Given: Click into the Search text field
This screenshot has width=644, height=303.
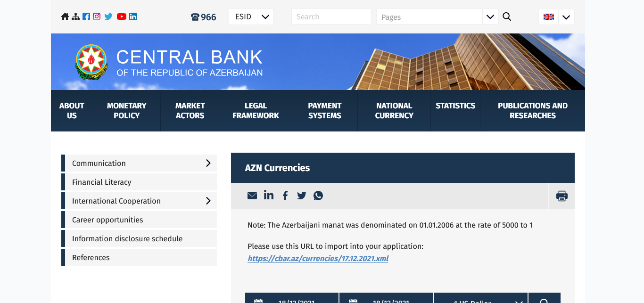Looking at the screenshot, I should (x=331, y=17).
